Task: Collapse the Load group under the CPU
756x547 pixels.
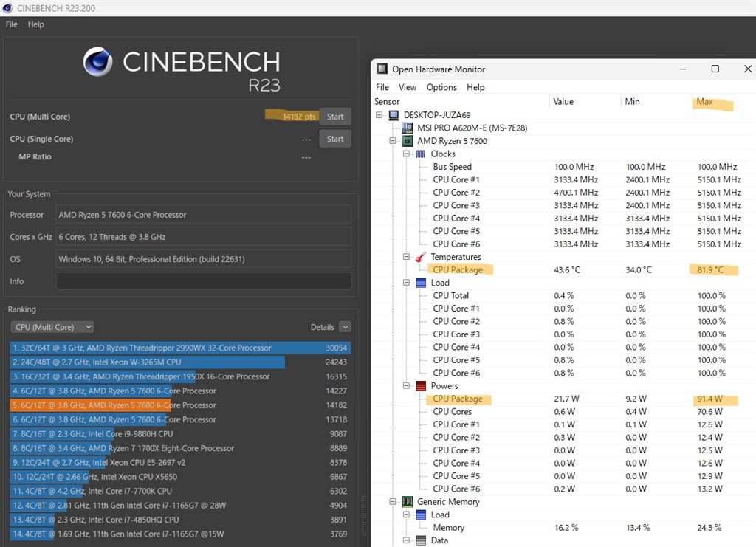Action: [407, 283]
